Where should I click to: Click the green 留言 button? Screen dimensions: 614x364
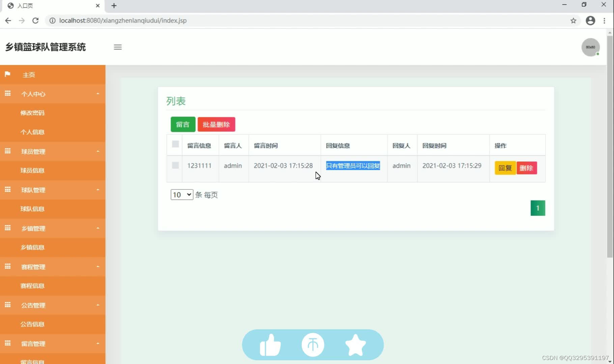pyautogui.click(x=183, y=124)
